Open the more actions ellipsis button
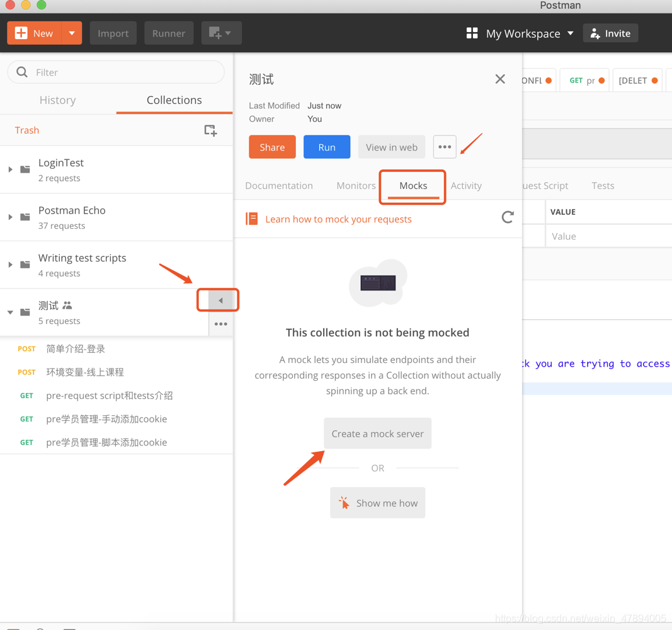This screenshot has width=672, height=630. click(445, 147)
